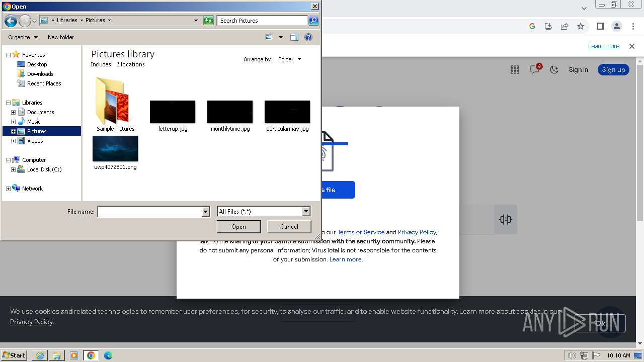This screenshot has height=362, width=644.
Task: Click New folder in the toolbar
Action: [61, 37]
